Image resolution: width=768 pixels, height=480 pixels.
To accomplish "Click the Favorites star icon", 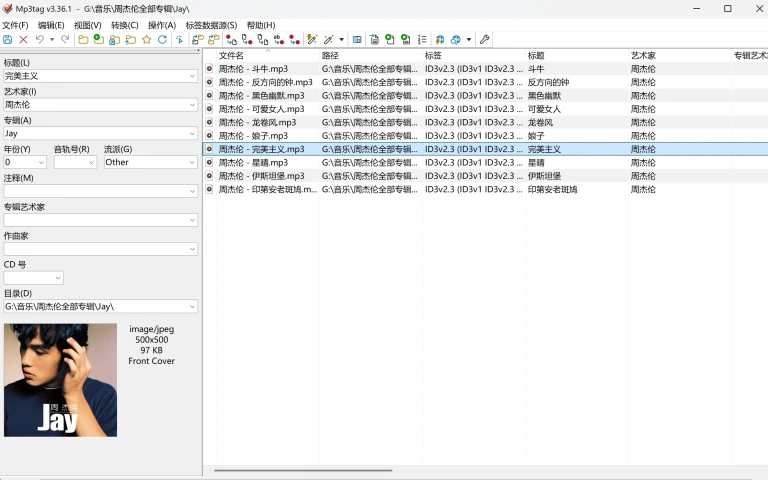I will pos(146,40).
